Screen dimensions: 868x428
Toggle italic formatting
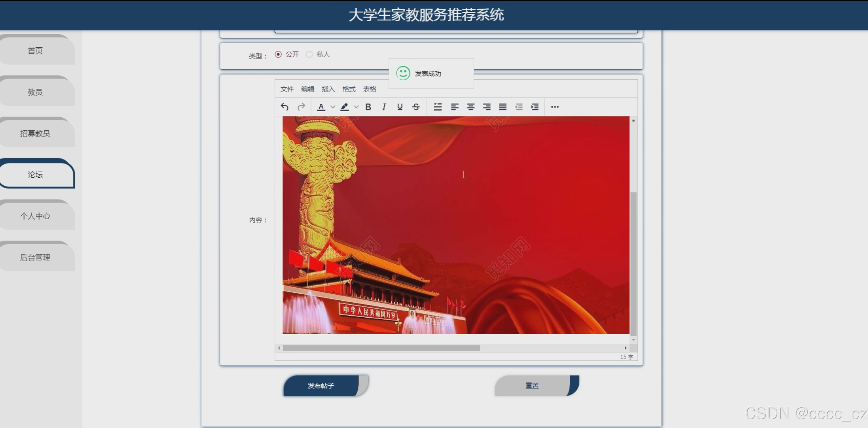pos(383,107)
